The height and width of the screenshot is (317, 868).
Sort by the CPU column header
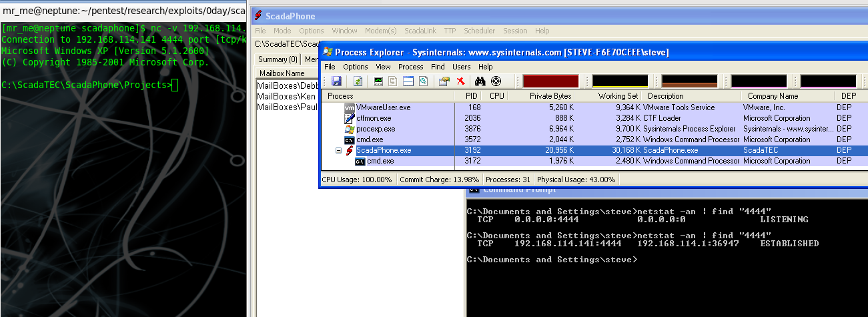(496, 96)
